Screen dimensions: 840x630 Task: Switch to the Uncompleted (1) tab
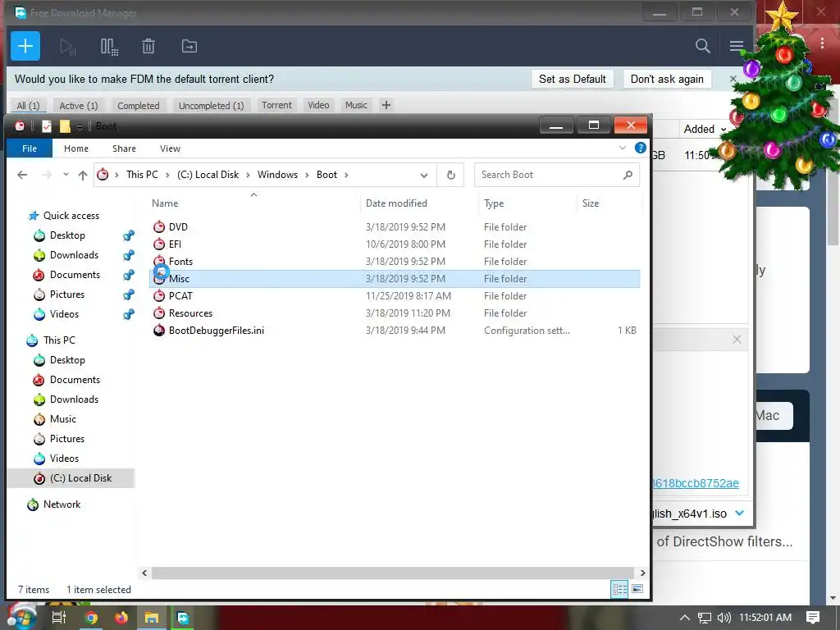[211, 106]
